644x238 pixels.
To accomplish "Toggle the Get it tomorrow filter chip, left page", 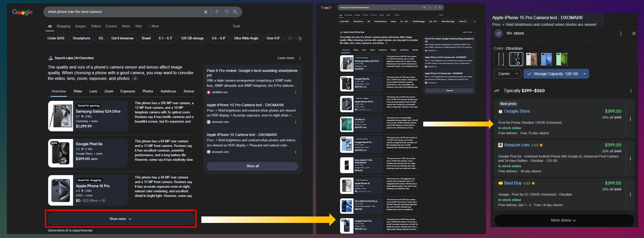I will (122, 38).
